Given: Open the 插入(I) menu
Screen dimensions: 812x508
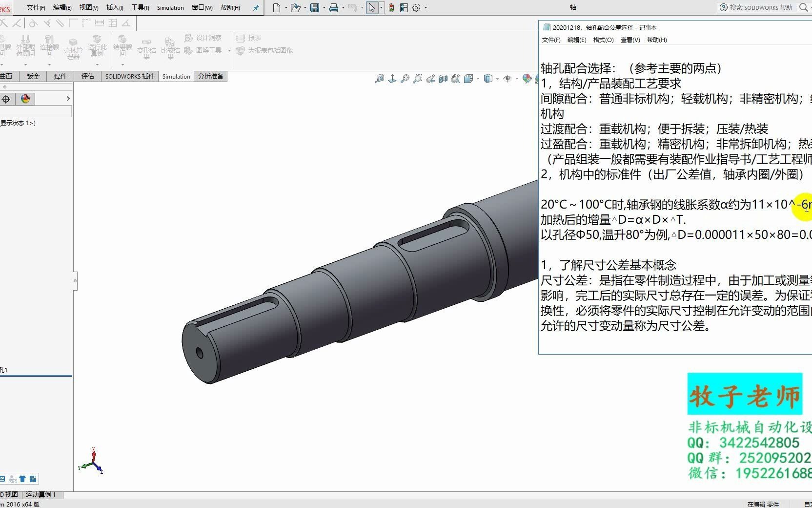Looking at the screenshot, I should click(115, 8).
